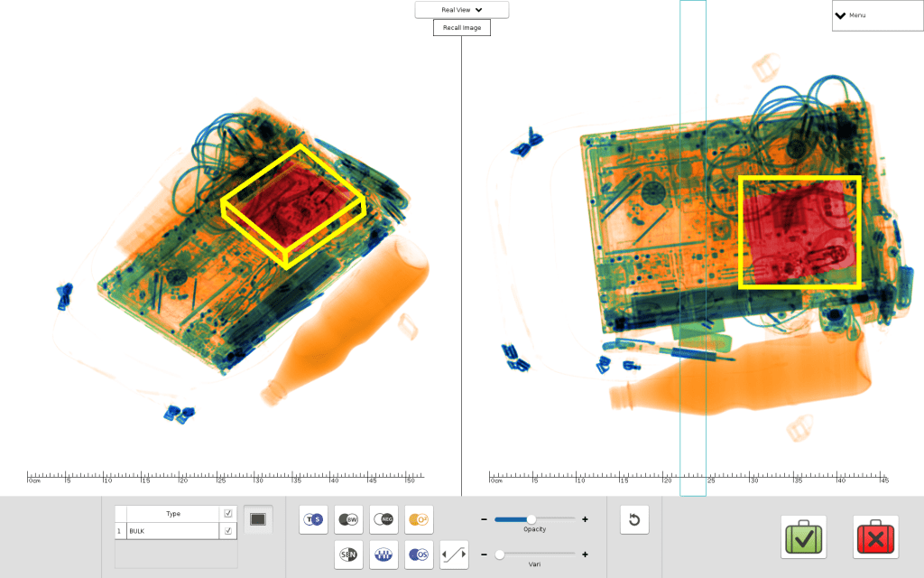The width and height of the screenshot is (924, 578).
Task: Enable the OS filter icon
Action: click(x=419, y=555)
